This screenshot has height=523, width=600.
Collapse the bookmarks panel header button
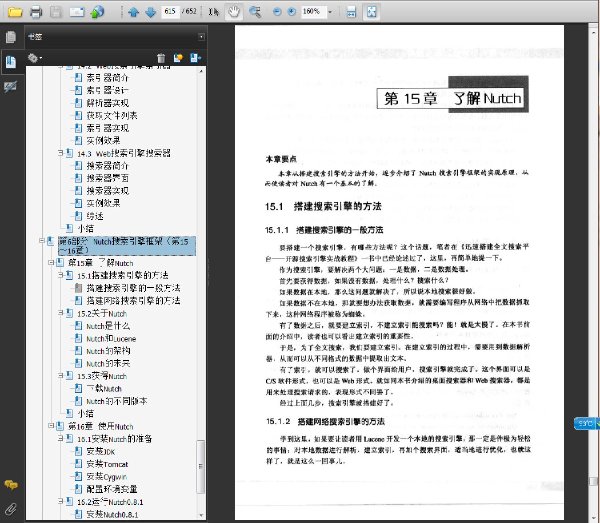tap(201, 37)
